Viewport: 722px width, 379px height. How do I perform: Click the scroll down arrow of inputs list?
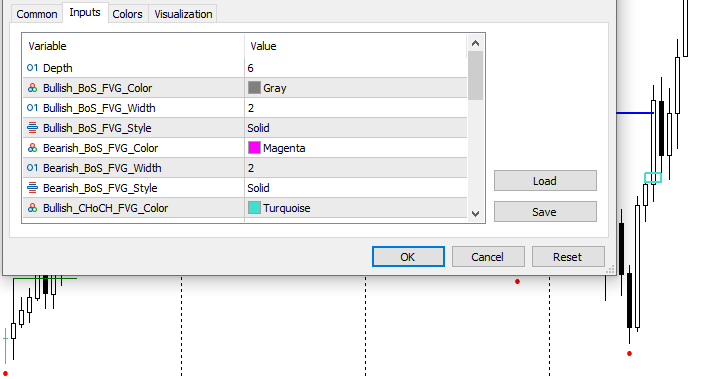pyautogui.click(x=476, y=214)
